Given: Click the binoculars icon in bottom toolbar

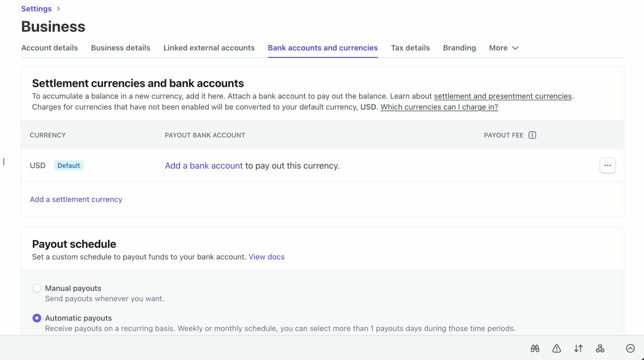Looking at the screenshot, I should 535,349.
